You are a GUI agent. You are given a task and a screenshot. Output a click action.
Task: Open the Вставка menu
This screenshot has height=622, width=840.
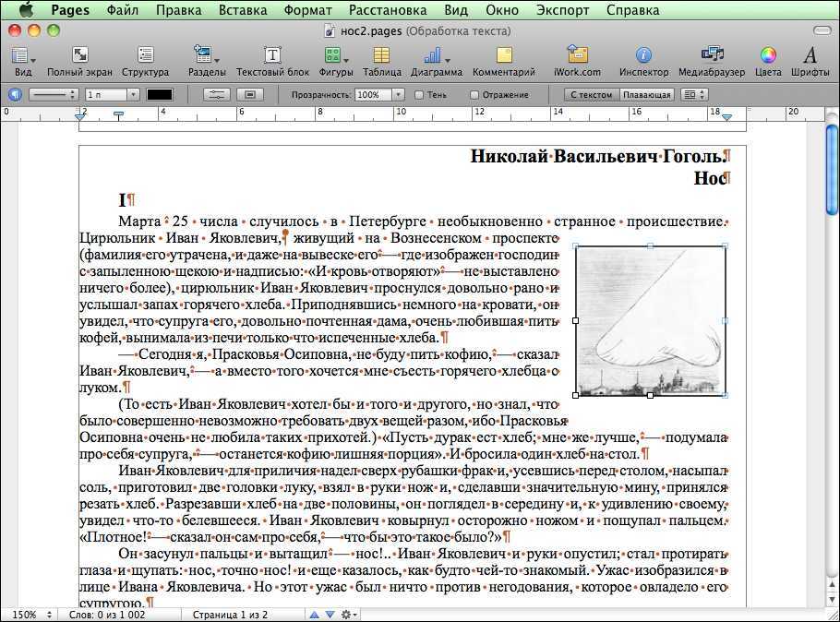(x=244, y=10)
